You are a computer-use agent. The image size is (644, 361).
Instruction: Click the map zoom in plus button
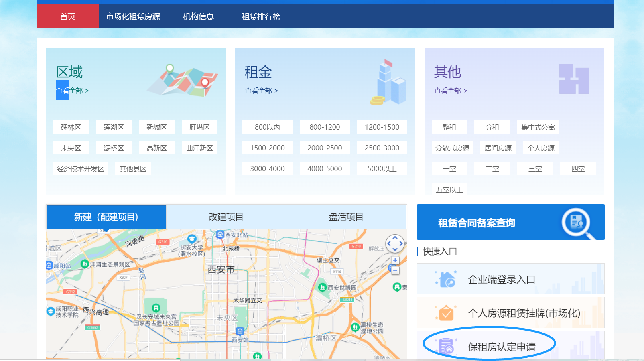point(395,260)
